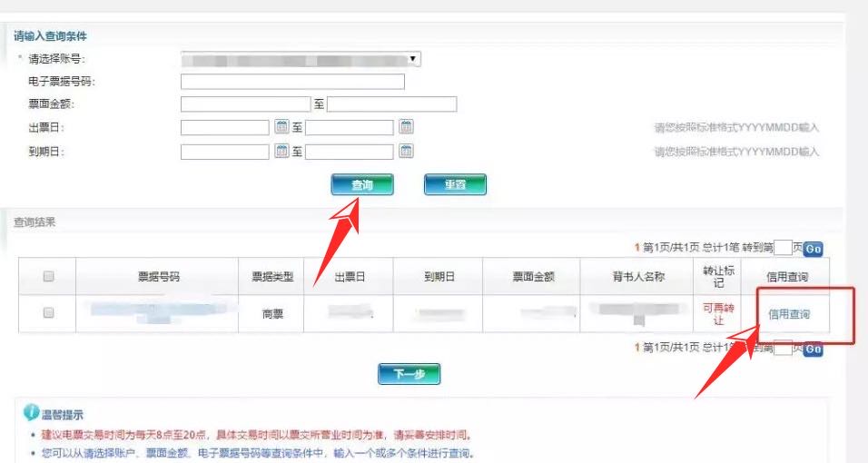Screen dimensions: 868x463
Task: Click the 温馨提示 heading text
Action: tap(63, 414)
